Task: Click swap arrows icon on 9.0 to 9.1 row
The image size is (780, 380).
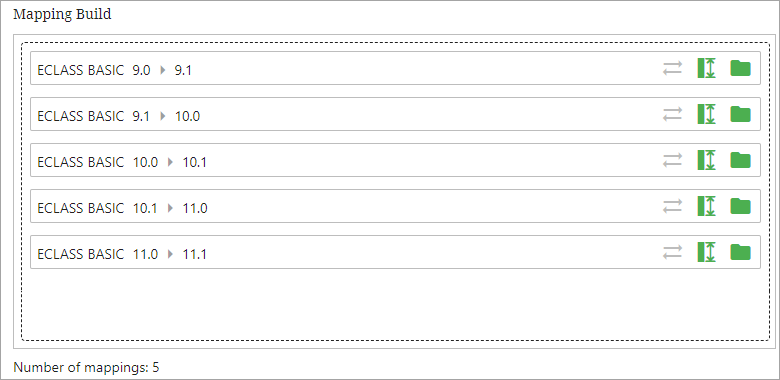Action: click(672, 69)
